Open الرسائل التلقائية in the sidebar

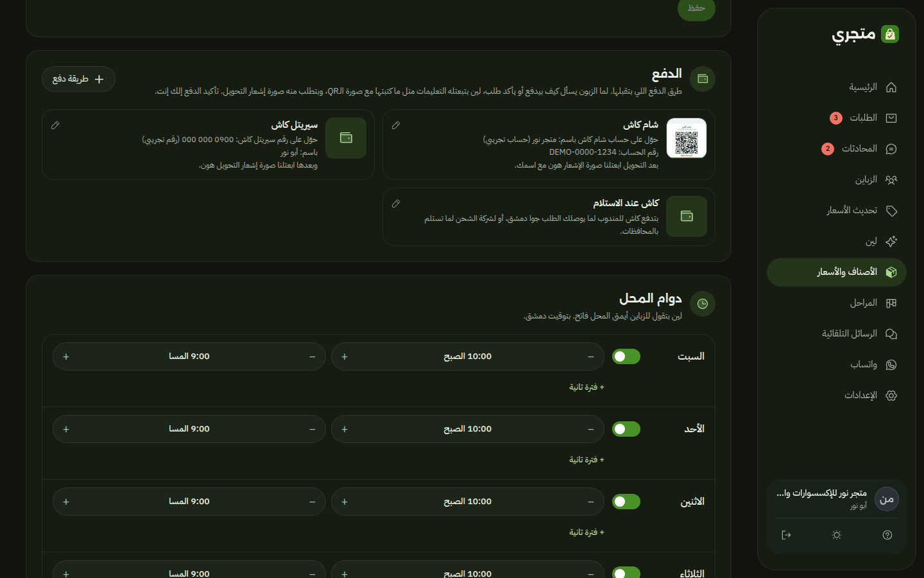click(837, 334)
